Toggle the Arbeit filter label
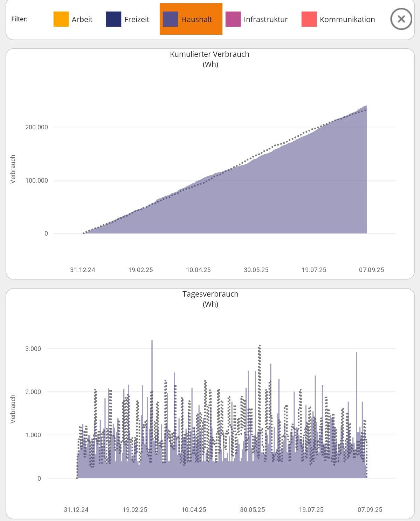 click(82, 20)
